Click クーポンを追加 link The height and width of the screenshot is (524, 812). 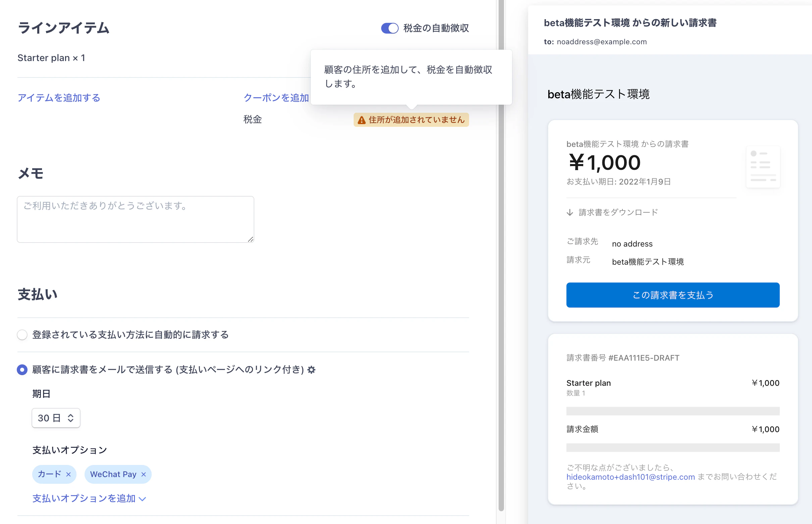[276, 98]
